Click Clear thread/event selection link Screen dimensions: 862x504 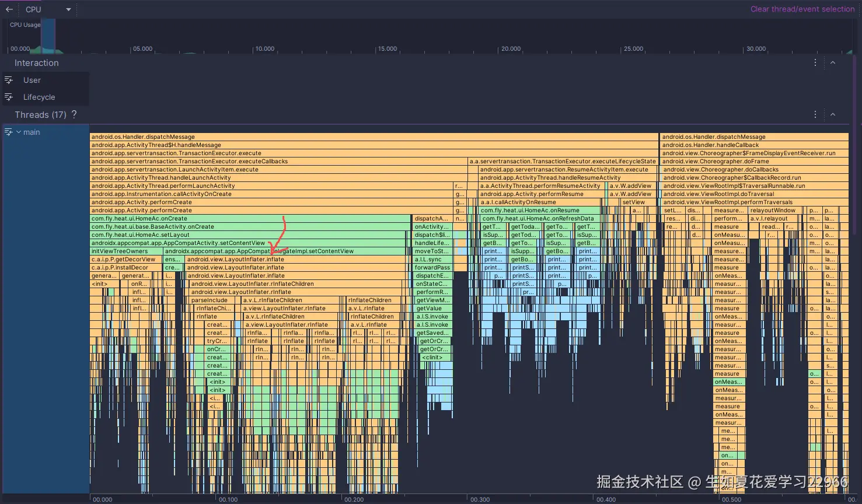[x=802, y=9]
